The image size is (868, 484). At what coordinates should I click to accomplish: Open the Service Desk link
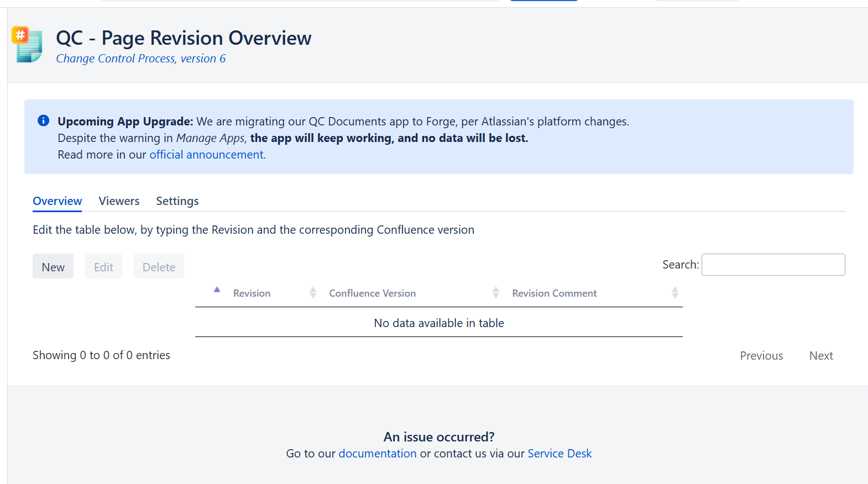pos(560,454)
